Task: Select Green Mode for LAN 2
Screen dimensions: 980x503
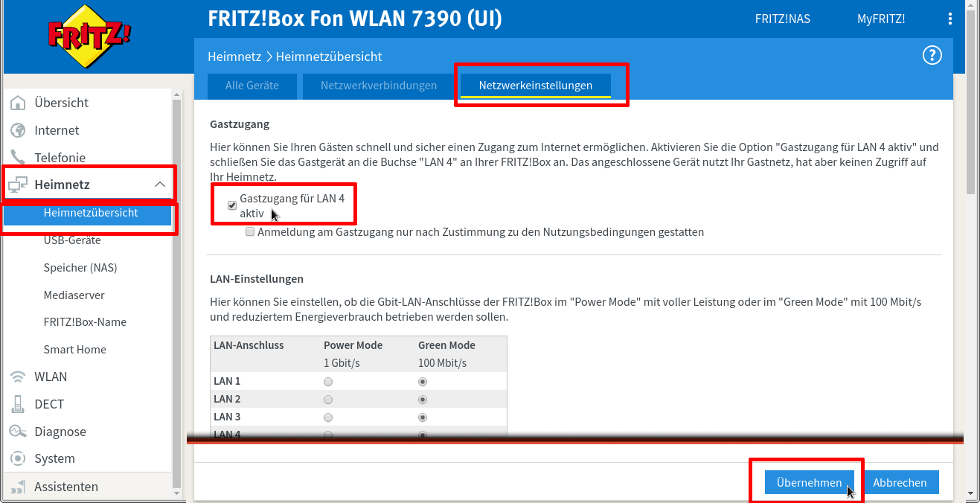Action: tap(423, 400)
